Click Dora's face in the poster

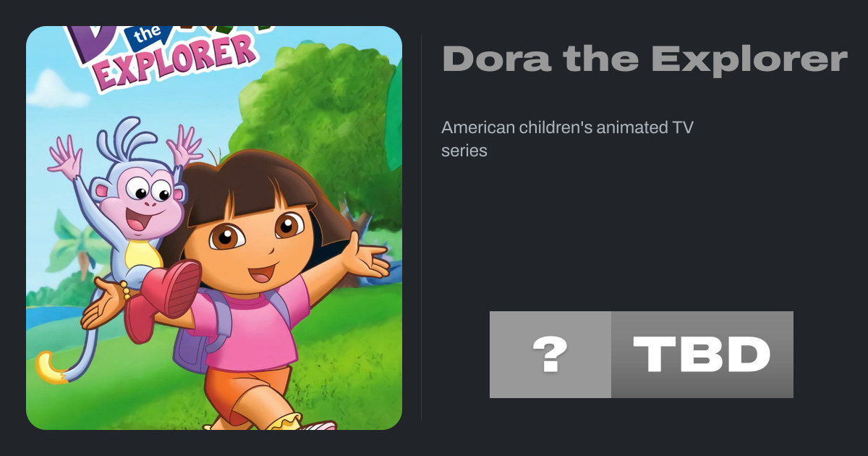coord(253,242)
